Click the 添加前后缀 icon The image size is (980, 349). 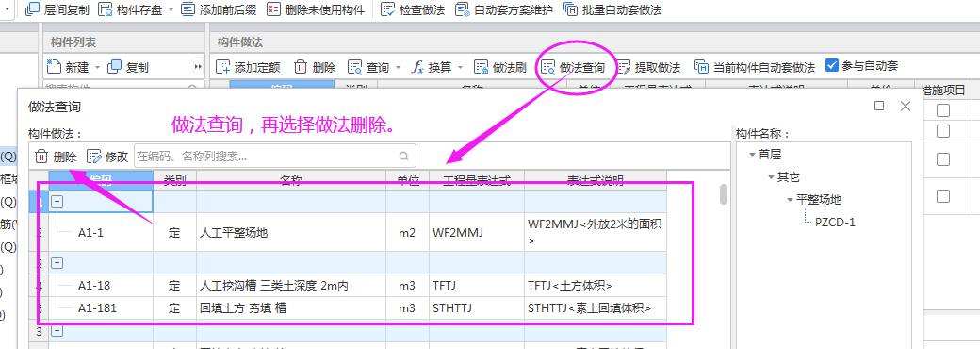[188, 9]
